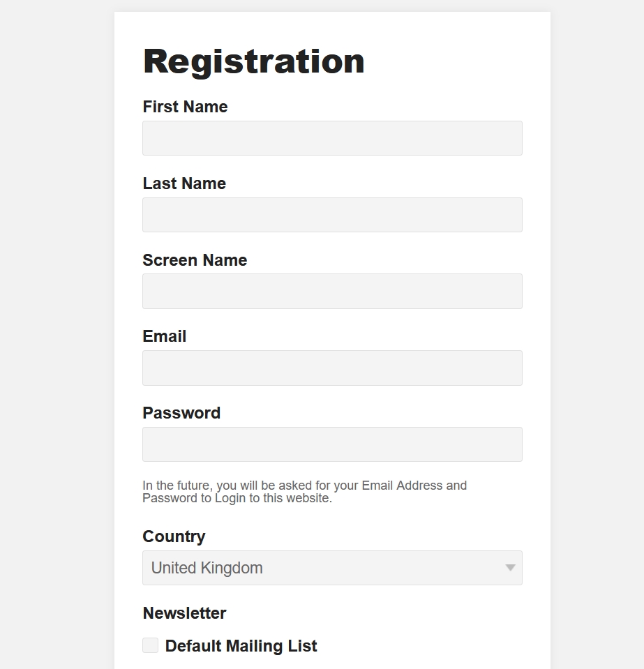644x669 pixels.
Task: Click the Newsletter section label
Action: click(x=184, y=613)
